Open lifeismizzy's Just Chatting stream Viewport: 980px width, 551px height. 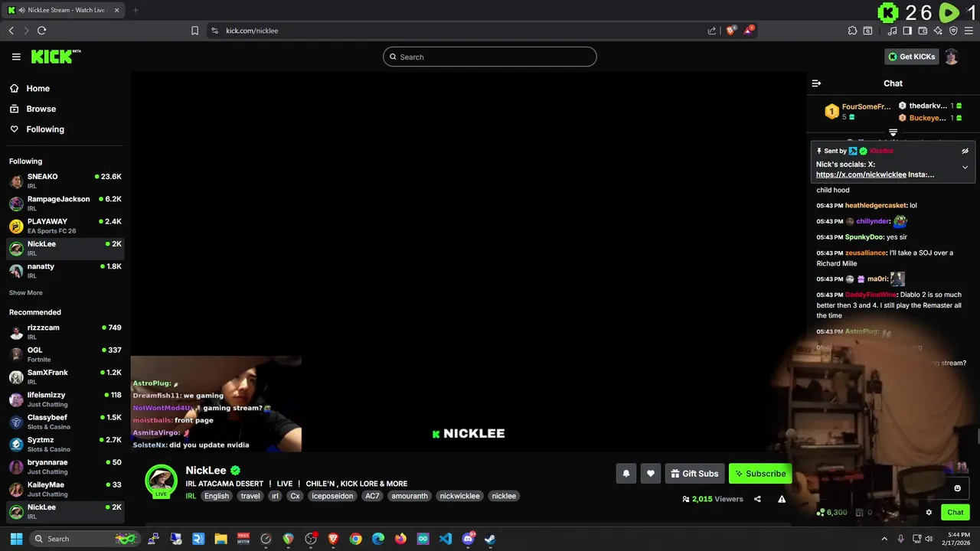coord(65,399)
